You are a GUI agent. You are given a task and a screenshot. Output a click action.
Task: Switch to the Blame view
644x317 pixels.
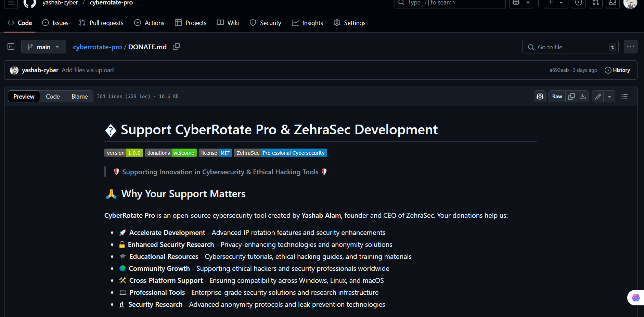pos(79,97)
